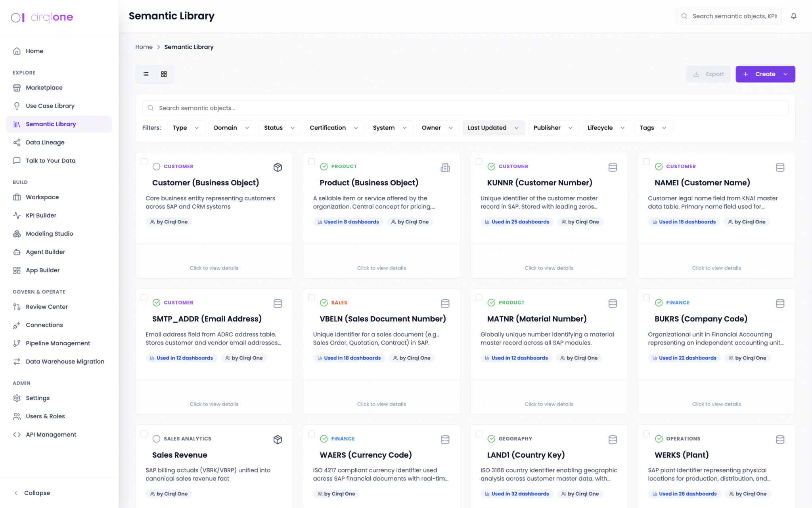This screenshot has width=812, height=508.
Task: Click the Home breadcrumb link
Action: tap(144, 47)
